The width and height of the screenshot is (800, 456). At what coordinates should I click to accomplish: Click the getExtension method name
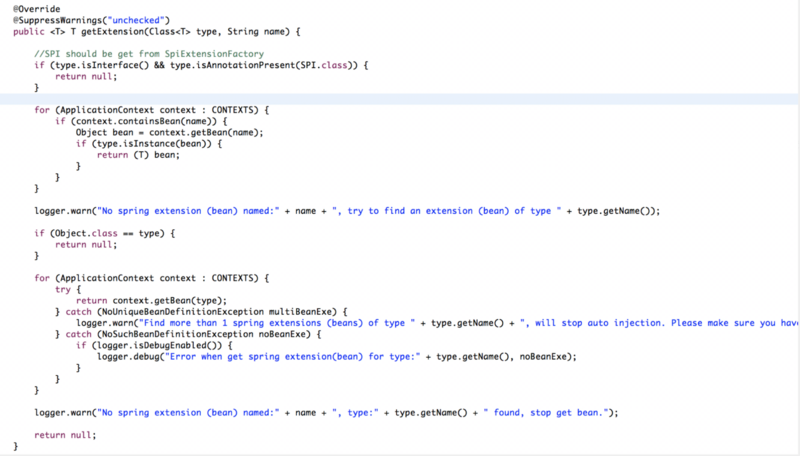[112, 32]
